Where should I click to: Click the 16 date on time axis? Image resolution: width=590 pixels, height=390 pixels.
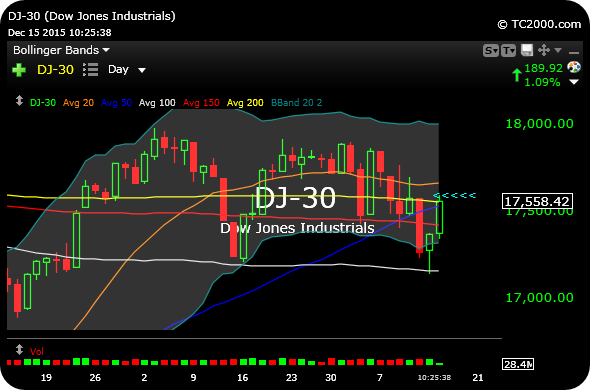point(242,377)
